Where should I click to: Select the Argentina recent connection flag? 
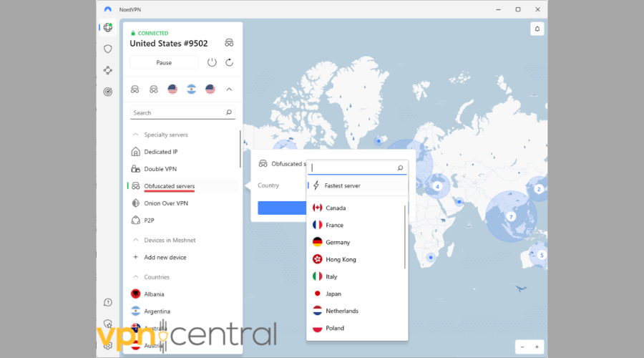[191, 89]
